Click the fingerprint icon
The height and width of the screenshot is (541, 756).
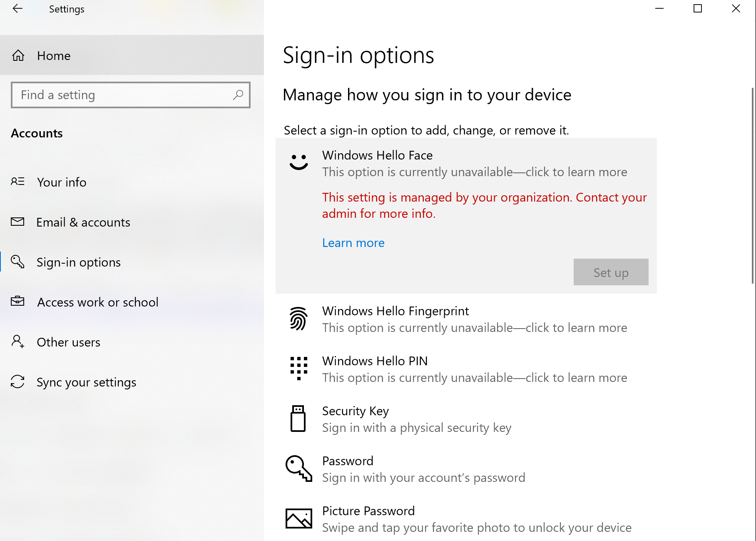(298, 319)
